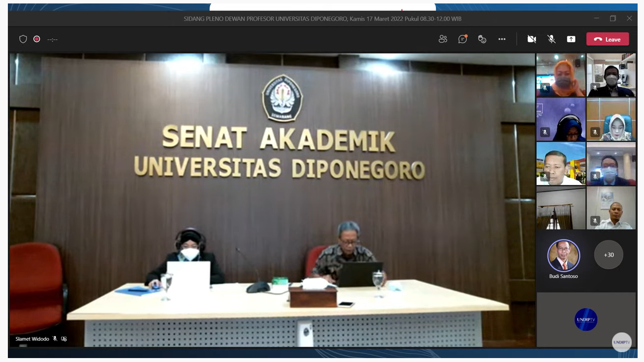Click the spotlight icon beside Slamet Widodo
Viewport: 644px width, 362px height.
pos(64,339)
